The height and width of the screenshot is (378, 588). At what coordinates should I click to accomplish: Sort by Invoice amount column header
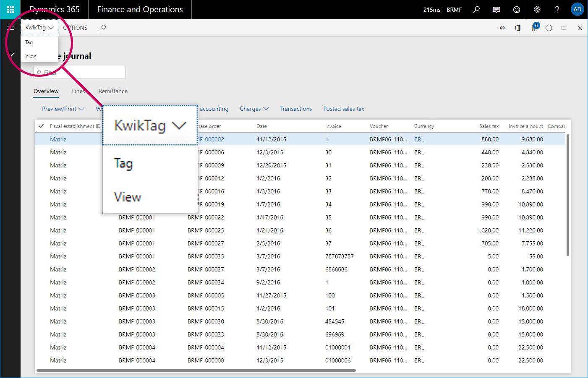click(525, 126)
